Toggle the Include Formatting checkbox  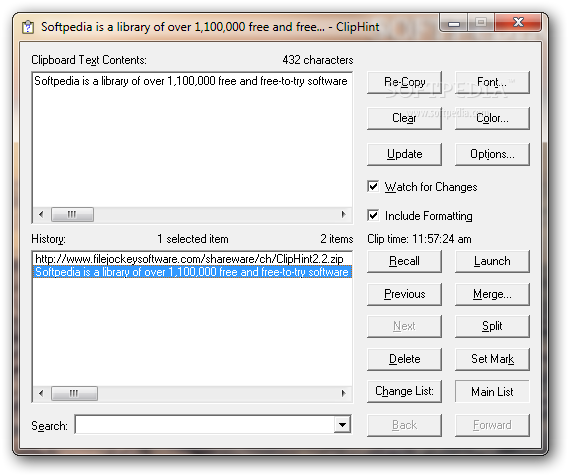[373, 216]
